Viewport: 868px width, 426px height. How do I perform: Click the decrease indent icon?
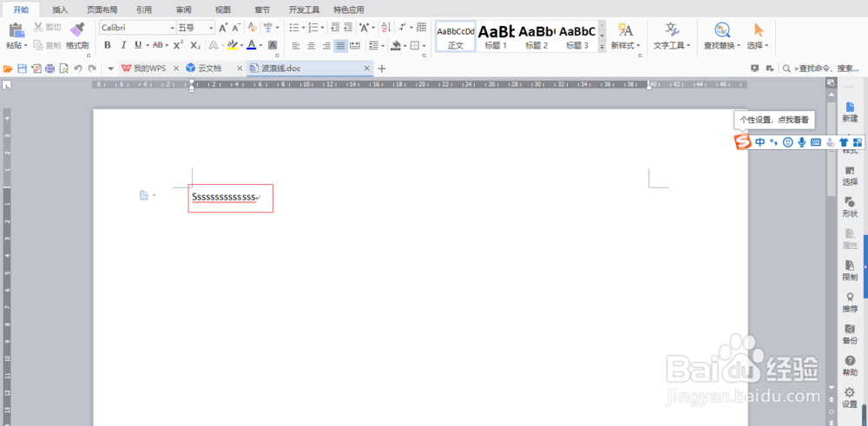[335, 27]
